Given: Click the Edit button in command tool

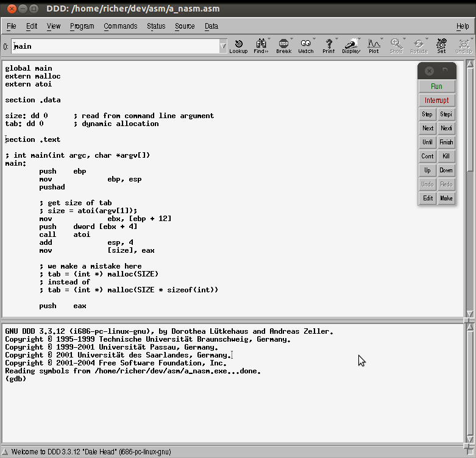Looking at the screenshot, I should tap(427, 198).
